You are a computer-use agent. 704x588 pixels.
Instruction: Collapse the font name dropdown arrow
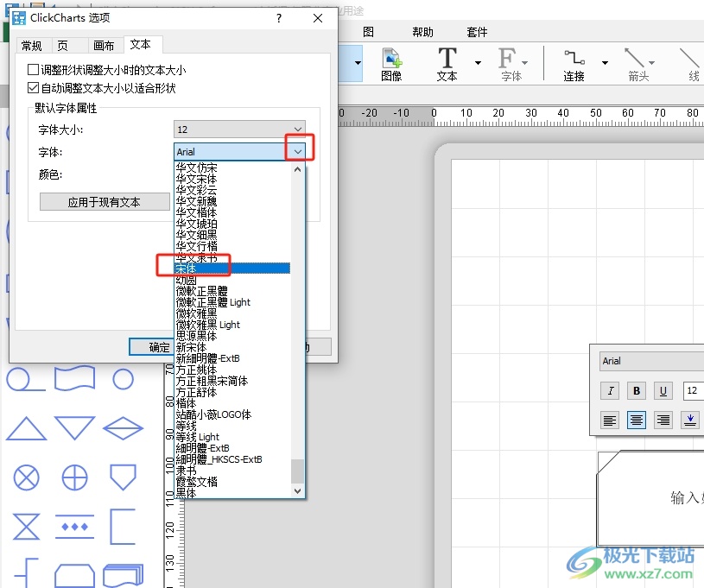298,152
